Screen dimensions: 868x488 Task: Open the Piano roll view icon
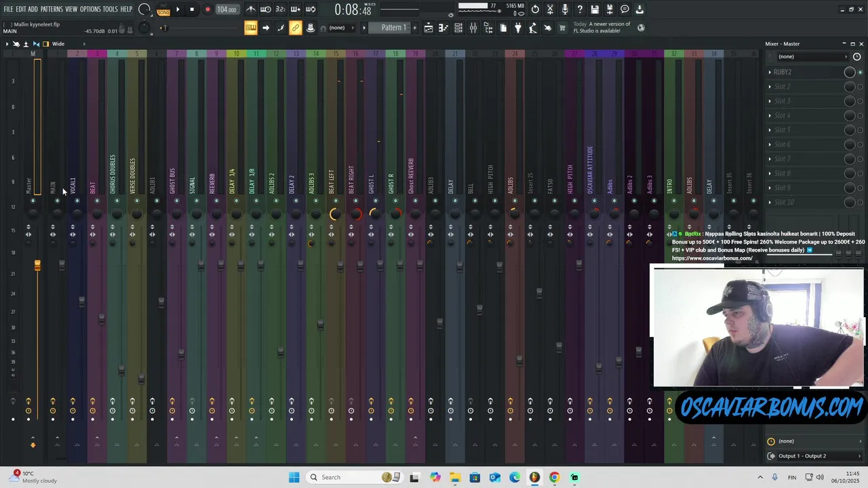(443, 28)
